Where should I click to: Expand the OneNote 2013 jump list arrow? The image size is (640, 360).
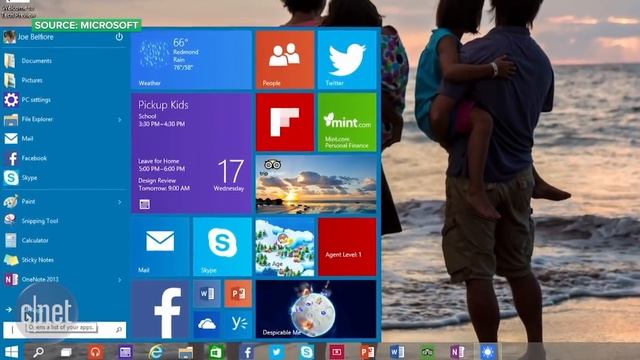click(120, 280)
